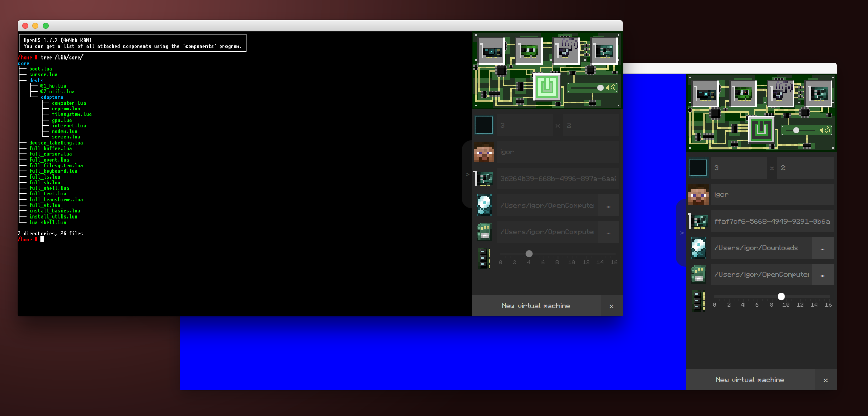The height and width of the screenshot is (416, 868).
Task: Click the 'adapters' directory in terminal output
Action: point(52,97)
